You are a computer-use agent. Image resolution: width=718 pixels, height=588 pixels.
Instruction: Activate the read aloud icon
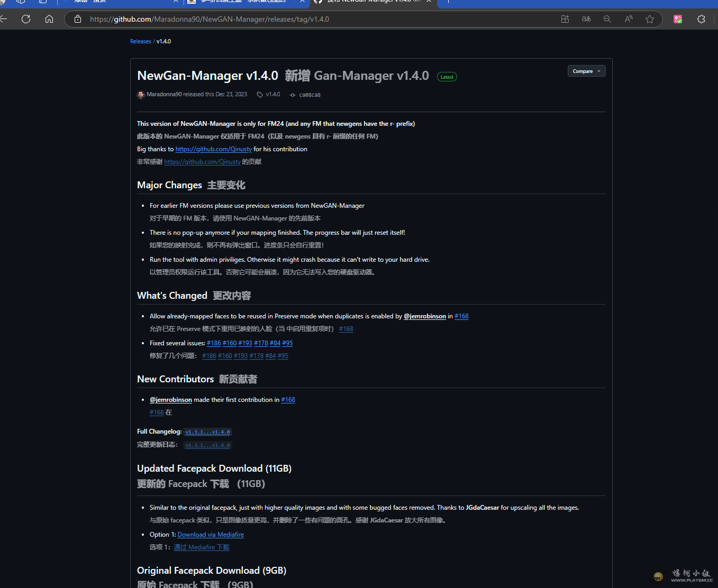pos(629,19)
